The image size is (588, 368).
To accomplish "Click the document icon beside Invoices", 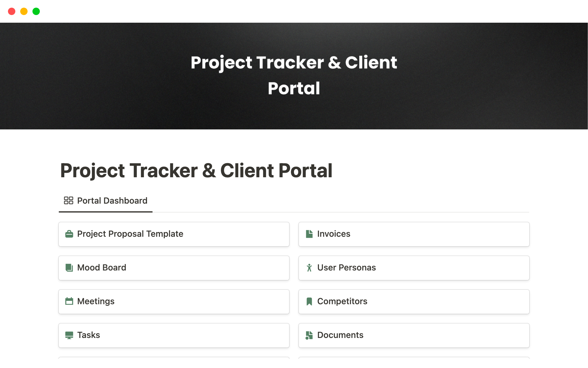I will (309, 234).
